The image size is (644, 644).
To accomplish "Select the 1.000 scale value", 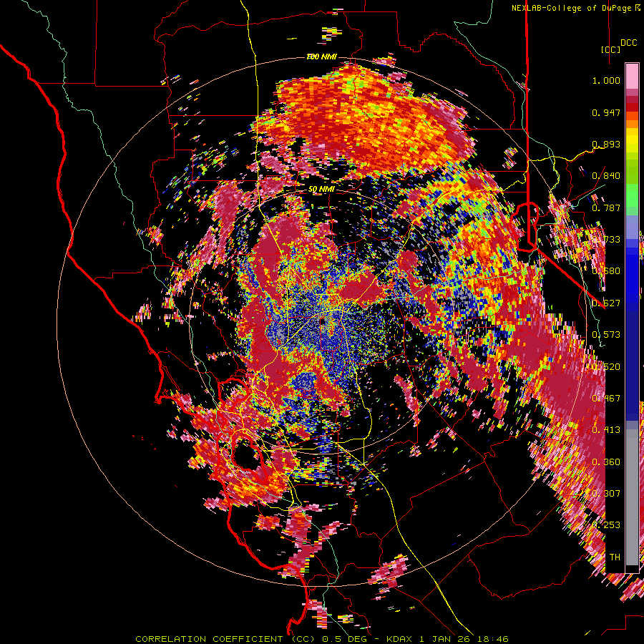I will [x=606, y=80].
